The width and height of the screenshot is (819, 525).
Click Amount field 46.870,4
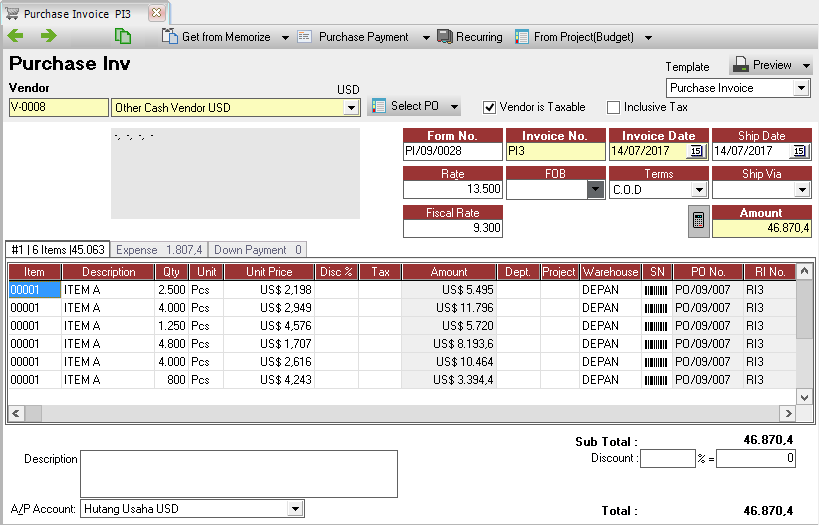click(762, 228)
